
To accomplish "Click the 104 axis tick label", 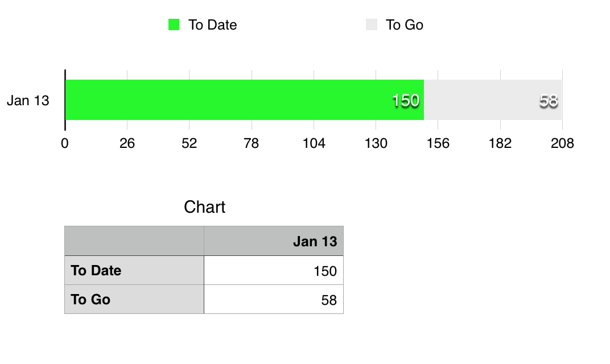I will [x=314, y=143].
